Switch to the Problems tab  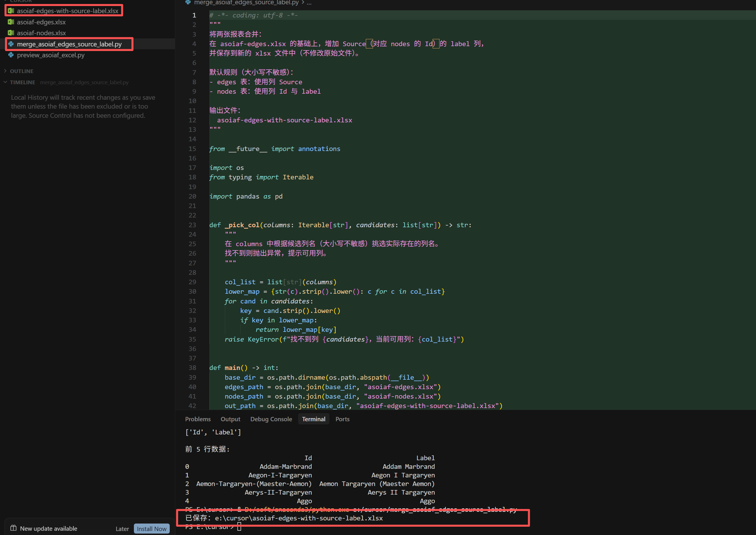pyautogui.click(x=198, y=419)
